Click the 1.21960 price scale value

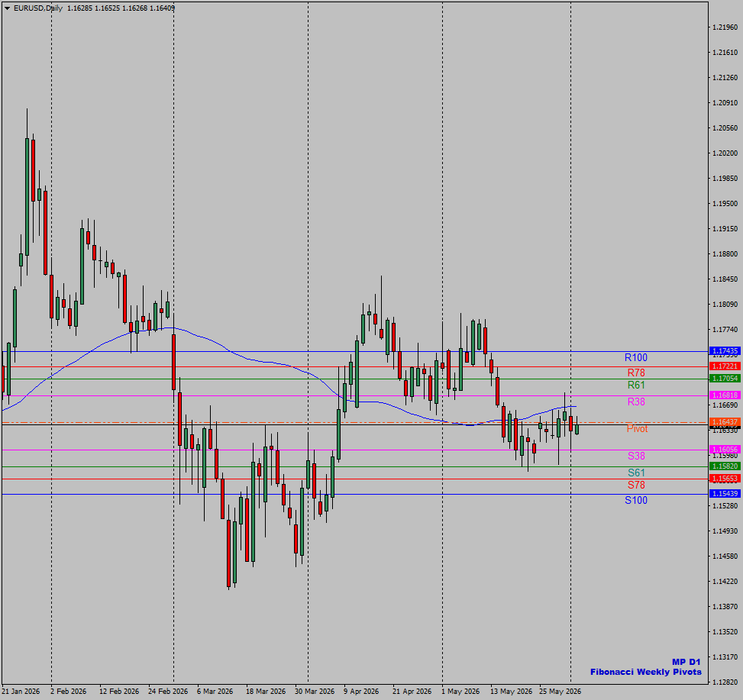tap(725, 27)
